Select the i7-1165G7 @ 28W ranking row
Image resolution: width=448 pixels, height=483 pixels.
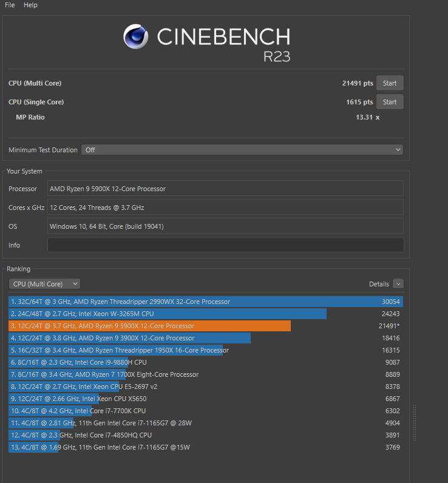[x=206, y=423]
